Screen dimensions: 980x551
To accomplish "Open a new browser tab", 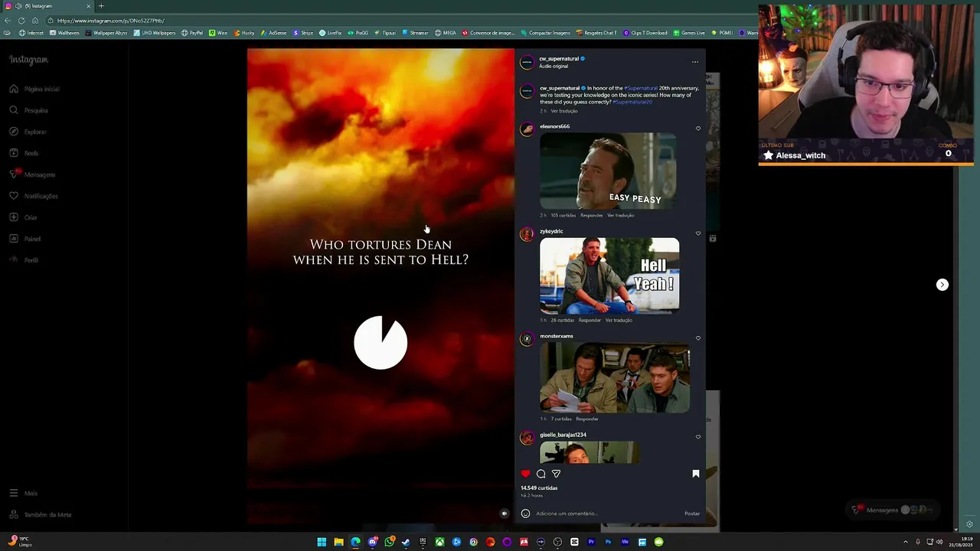I will pos(100,6).
